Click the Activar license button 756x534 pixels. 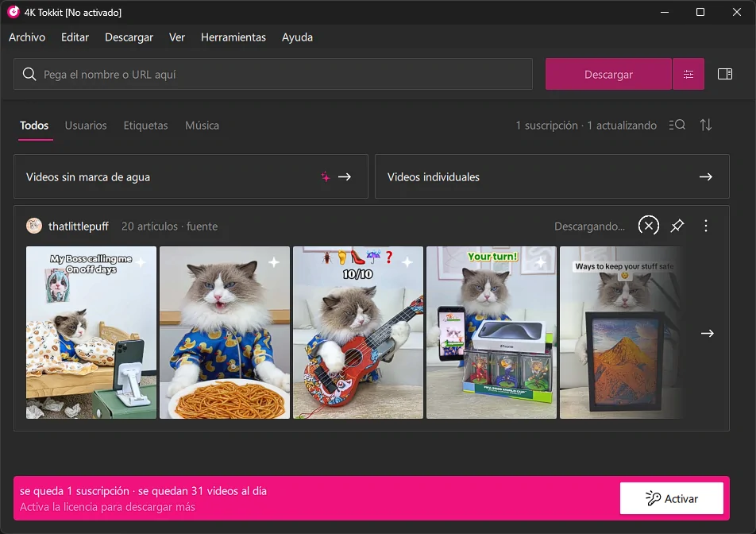671,498
